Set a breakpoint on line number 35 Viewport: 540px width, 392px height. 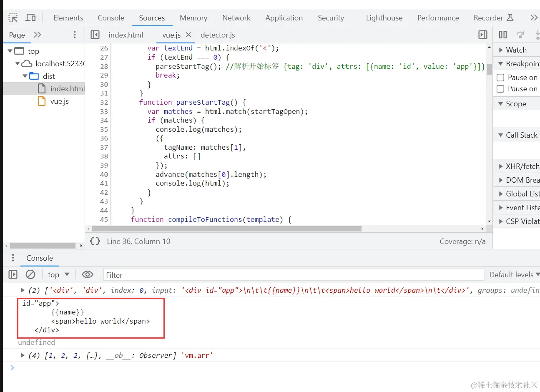[104, 129]
